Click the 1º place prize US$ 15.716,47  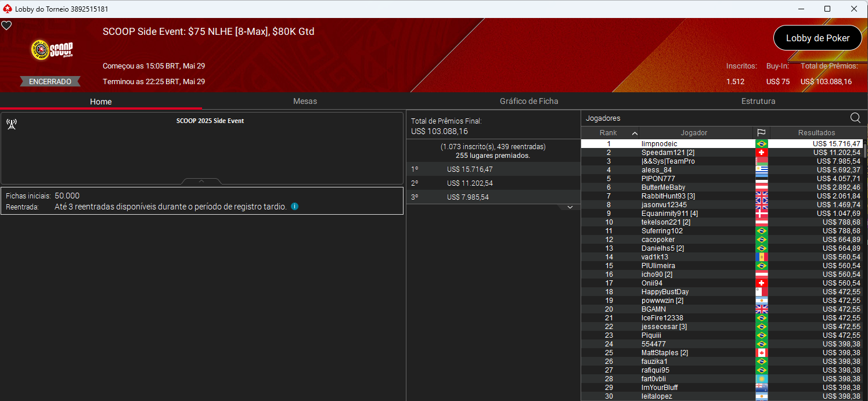470,169
